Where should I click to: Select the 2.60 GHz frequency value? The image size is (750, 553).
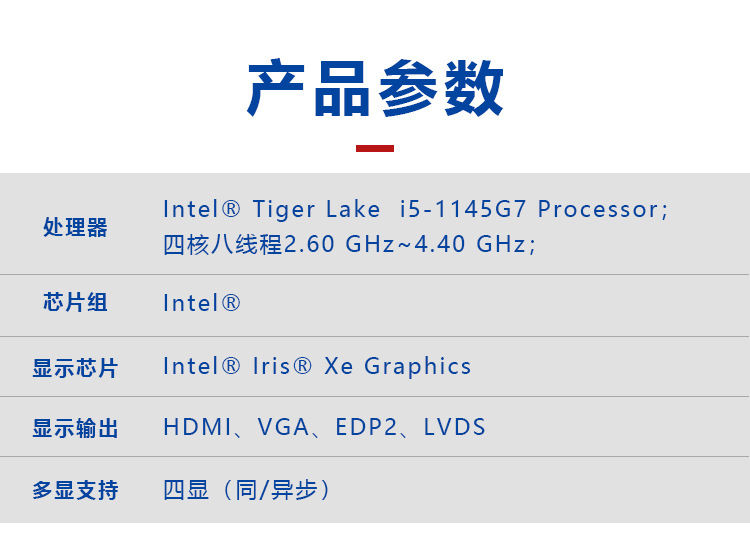(x=340, y=244)
